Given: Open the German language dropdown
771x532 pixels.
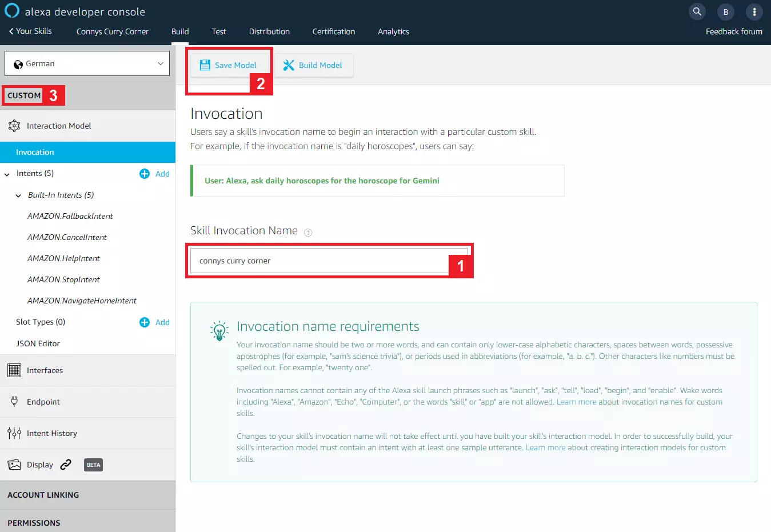Looking at the screenshot, I should point(87,63).
